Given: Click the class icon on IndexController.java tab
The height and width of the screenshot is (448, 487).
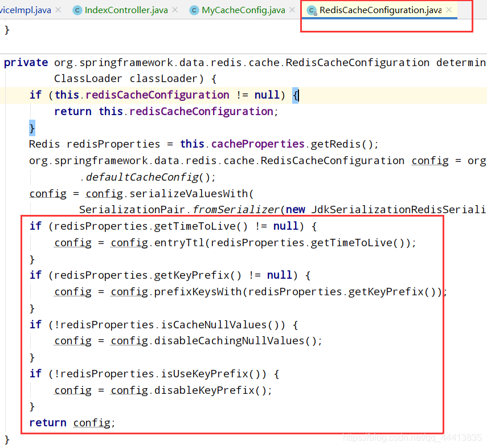Looking at the screenshot, I should coord(77,11).
